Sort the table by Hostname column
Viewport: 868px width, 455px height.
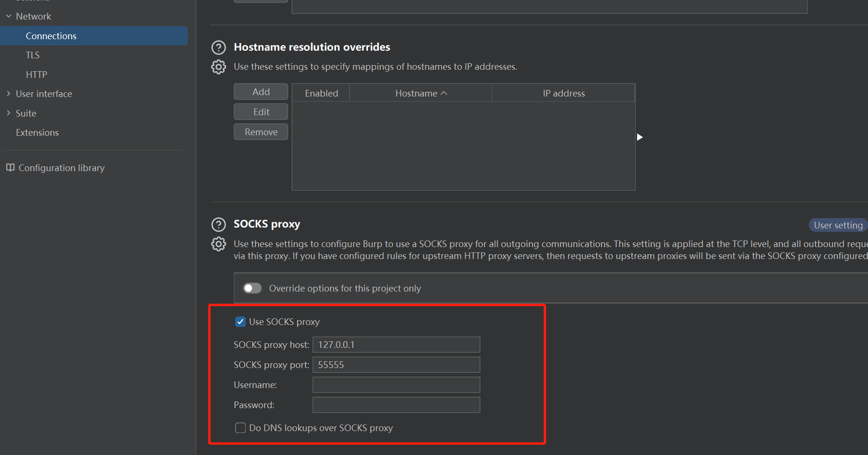[421, 93]
